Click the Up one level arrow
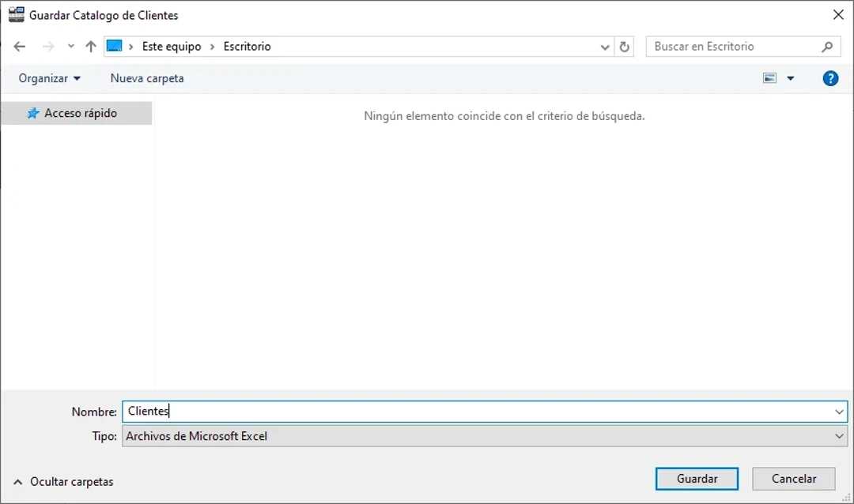The height and width of the screenshot is (504, 854). pyautogui.click(x=90, y=46)
